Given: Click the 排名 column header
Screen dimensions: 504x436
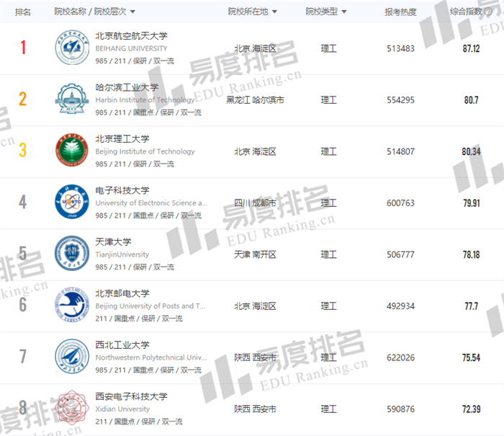Looking at the screenshot, I should pos(23,12).
